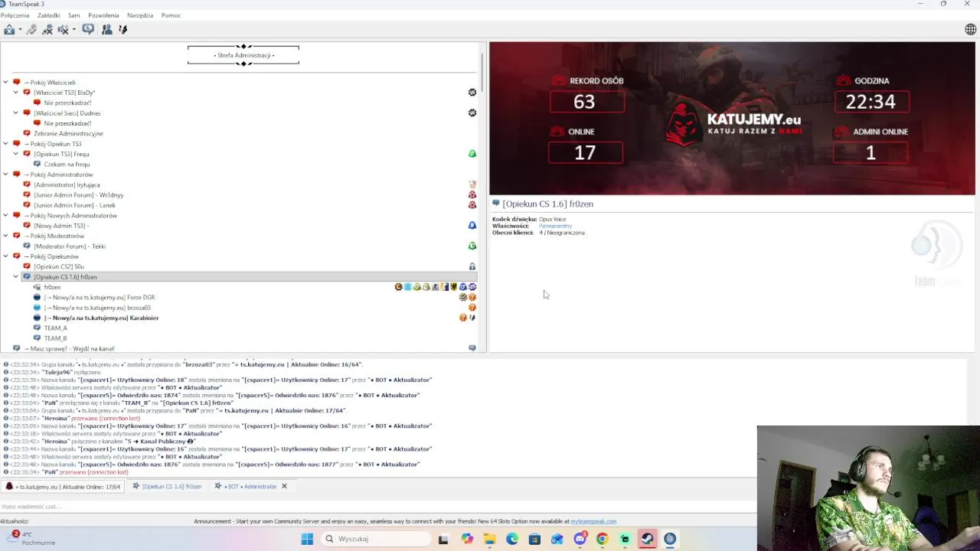This screenshot has height=551, width=980.
Task: Open the dropdown arrow beside the Connect icon
Action: point(20,30)
